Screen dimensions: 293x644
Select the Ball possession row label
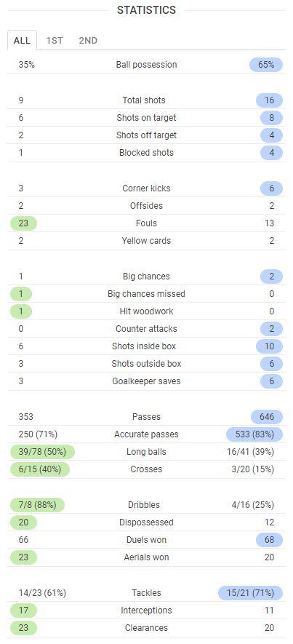tap(147, 65)
